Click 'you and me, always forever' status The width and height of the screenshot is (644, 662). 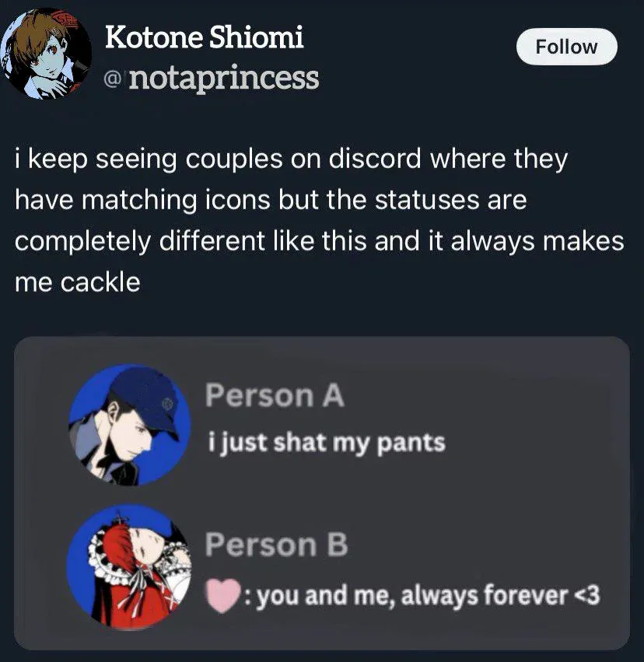(x=412, y=596)
